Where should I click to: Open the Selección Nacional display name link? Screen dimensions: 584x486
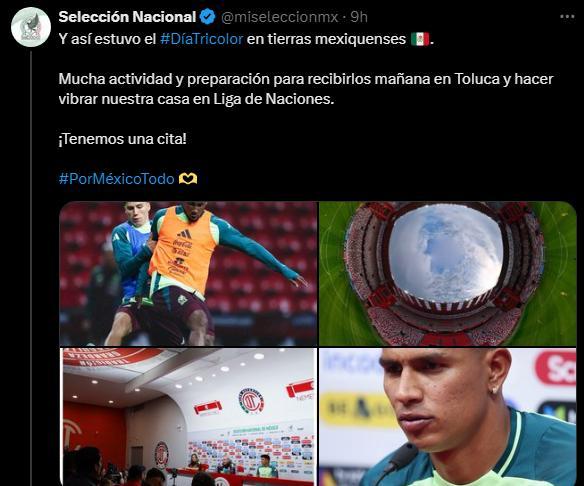coord(127,17)
